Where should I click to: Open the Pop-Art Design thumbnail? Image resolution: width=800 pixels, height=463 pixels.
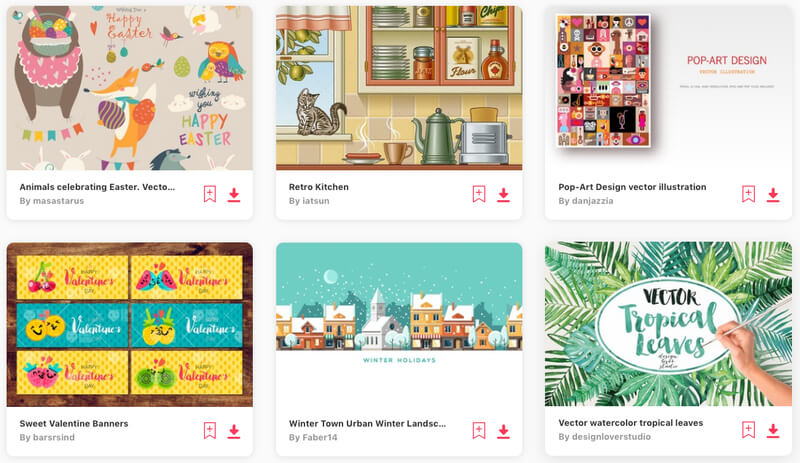668,88
